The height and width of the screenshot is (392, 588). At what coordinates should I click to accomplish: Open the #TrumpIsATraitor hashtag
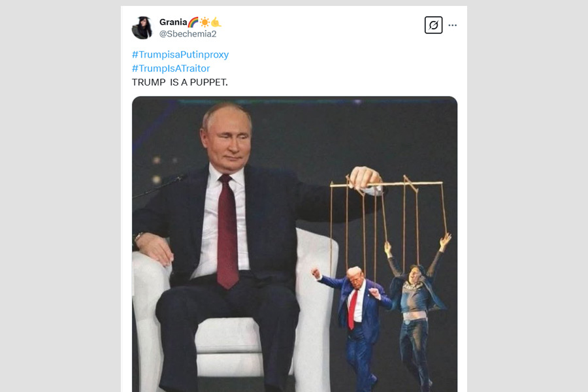pyautogui.click(x=171, y=68)
